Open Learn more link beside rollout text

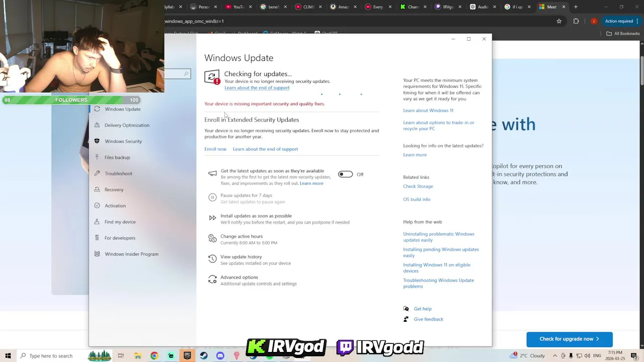click(x=311, y=183)
